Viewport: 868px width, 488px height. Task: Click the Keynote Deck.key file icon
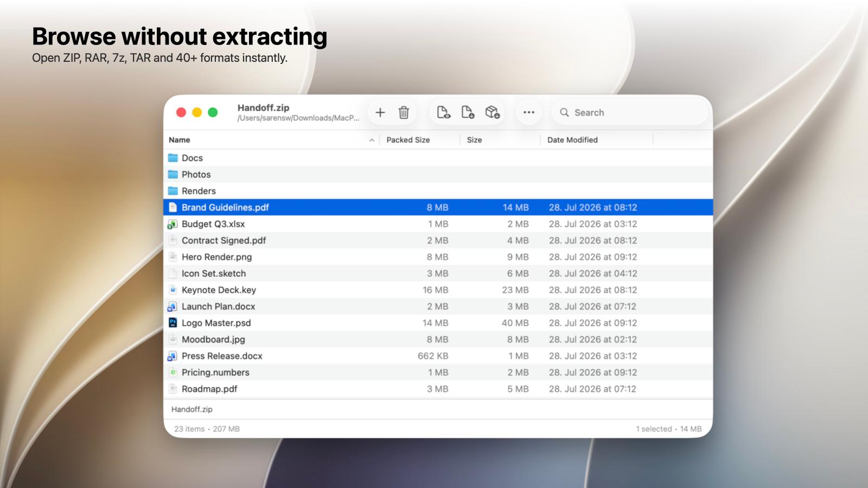tap(173, 290)
